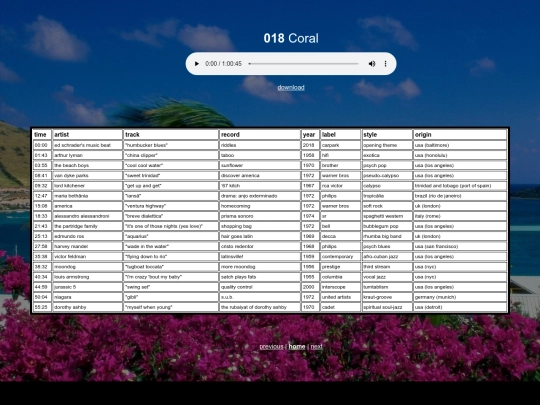Image resolution: width=540 pixels, height=405 pixels.
Task: Select the spaghetti western style cell
Action: (387, 216)
